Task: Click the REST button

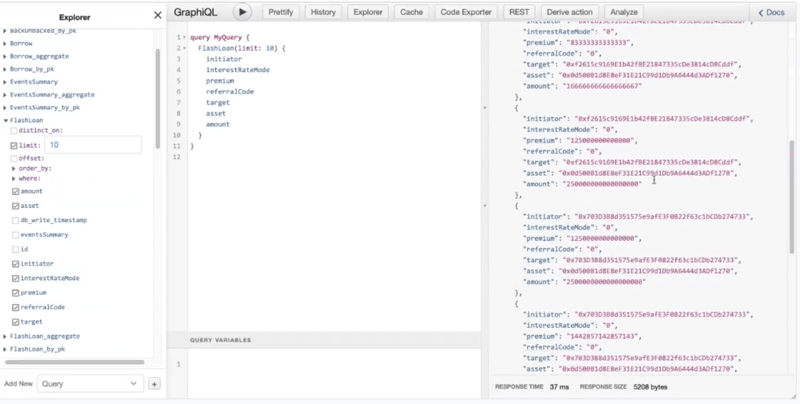Action: (519, 12)
